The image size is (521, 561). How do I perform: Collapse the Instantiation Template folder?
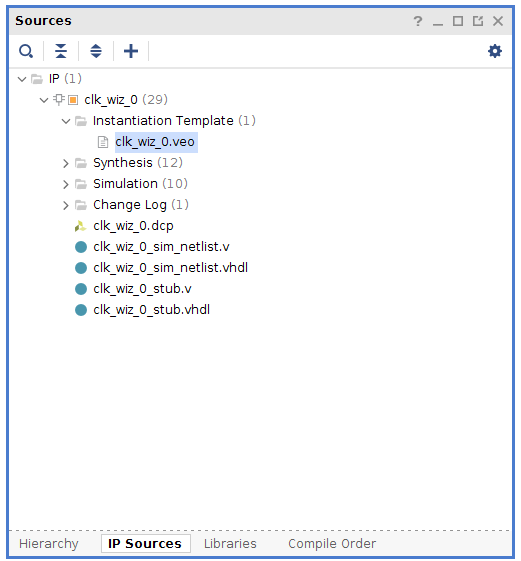click(x=66, y=121)
